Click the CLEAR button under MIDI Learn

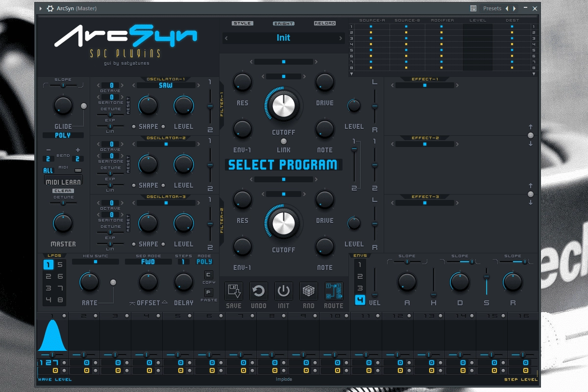pos(63,191)
